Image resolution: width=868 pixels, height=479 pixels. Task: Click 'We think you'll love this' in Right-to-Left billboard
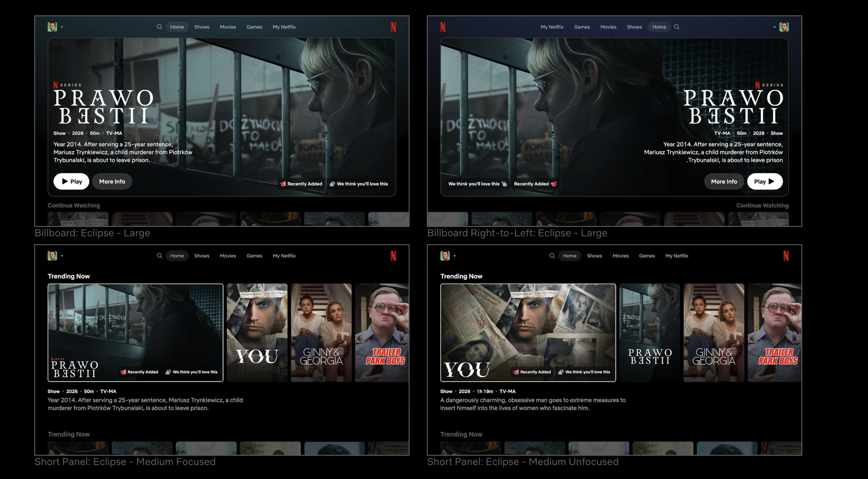click(477, 184)
